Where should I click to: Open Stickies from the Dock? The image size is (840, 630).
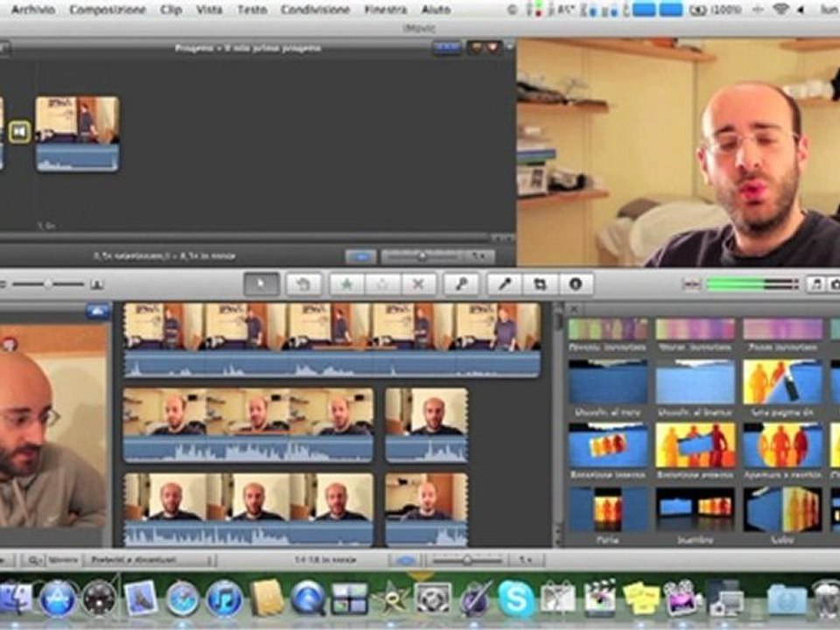tap(640, 598)
